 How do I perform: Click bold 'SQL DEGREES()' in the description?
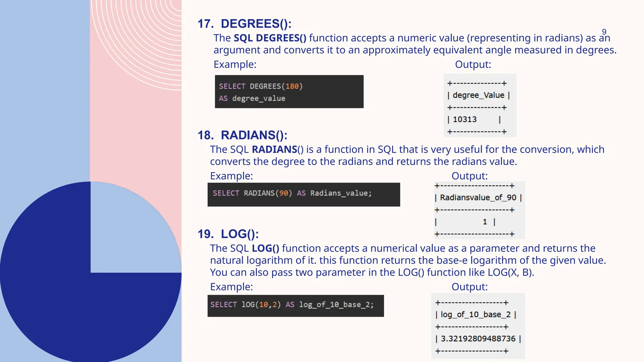tap(270, 38)
